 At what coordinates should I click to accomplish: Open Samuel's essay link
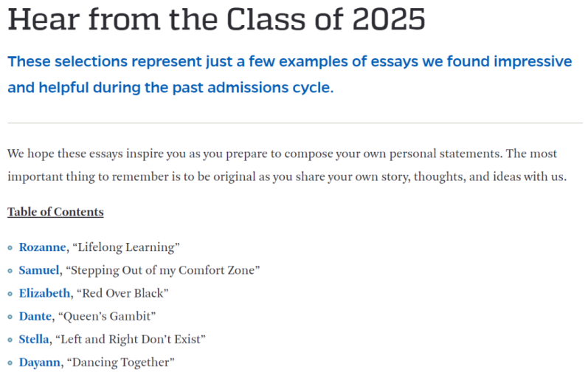(x=39, y=270)
